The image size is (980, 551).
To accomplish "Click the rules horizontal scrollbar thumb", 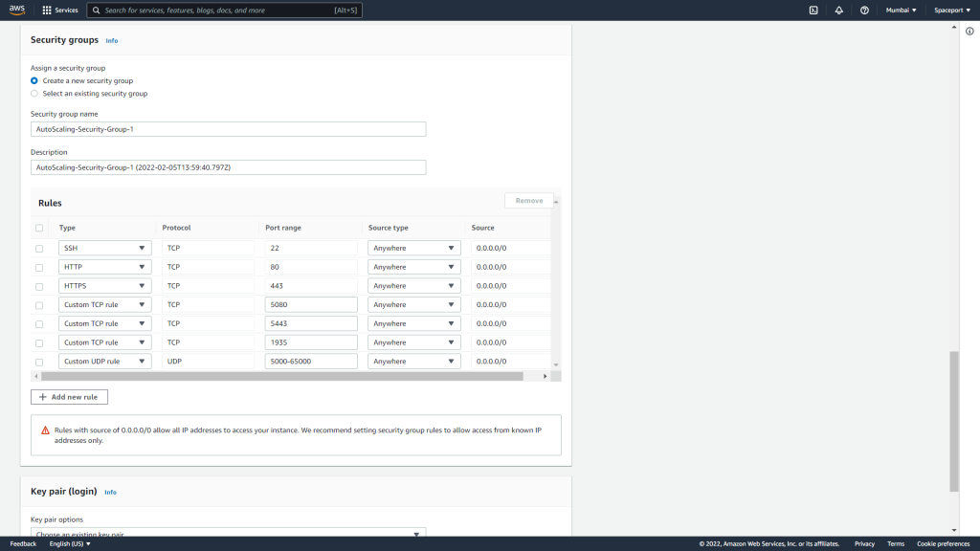I will (282, 376).
